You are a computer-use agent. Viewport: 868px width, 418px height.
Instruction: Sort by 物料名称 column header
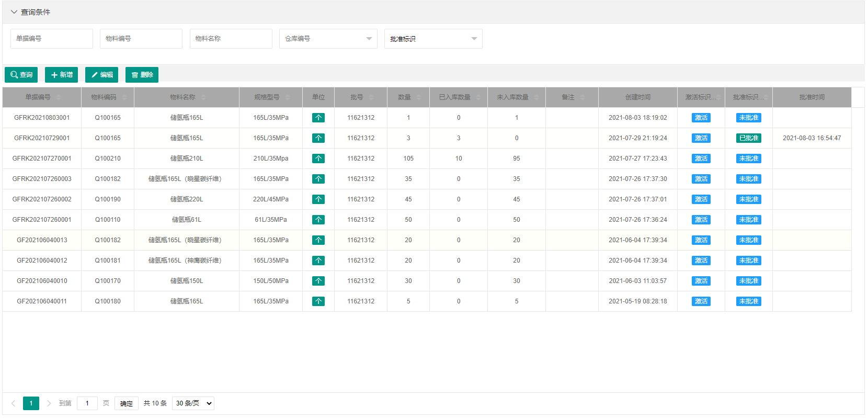[187, 97]
